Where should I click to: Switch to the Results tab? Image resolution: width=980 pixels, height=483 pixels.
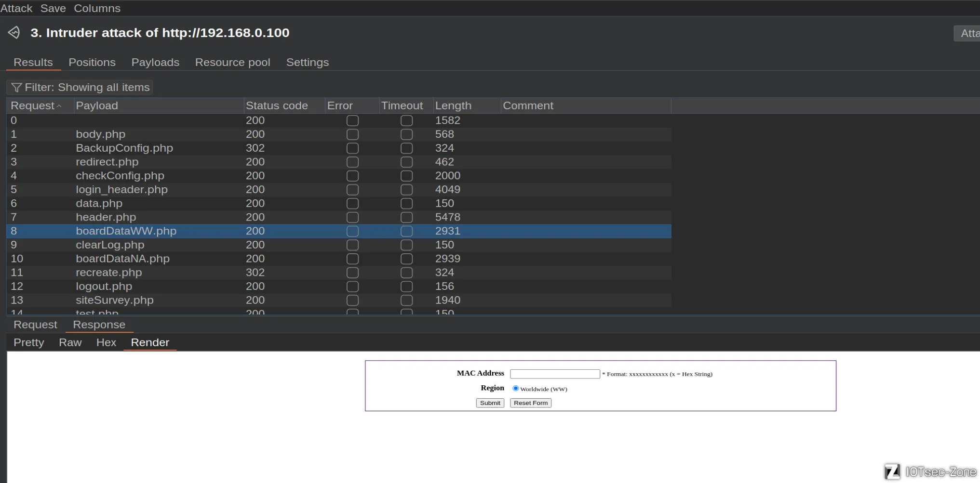[33, 63]
